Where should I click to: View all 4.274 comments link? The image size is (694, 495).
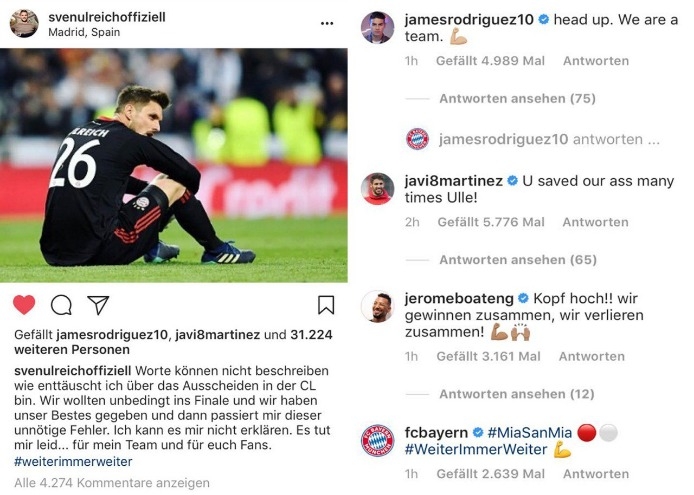[112, 483]
